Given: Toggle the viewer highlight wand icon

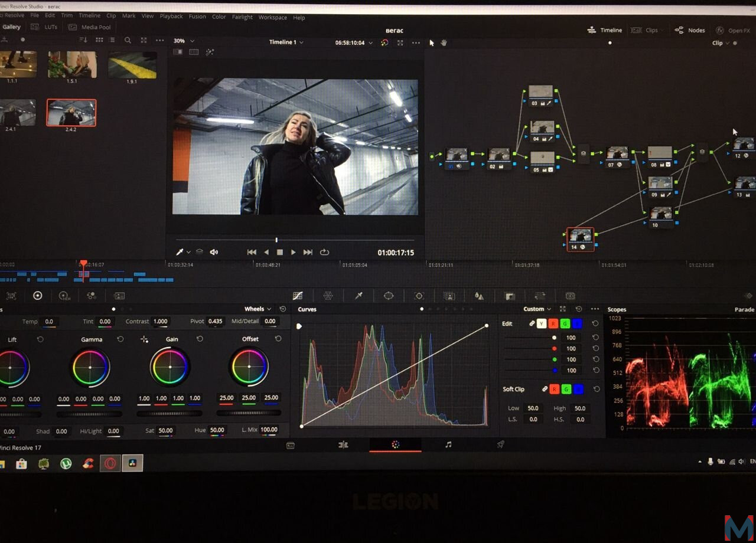Looking at the screenshot, I should 210,52.
